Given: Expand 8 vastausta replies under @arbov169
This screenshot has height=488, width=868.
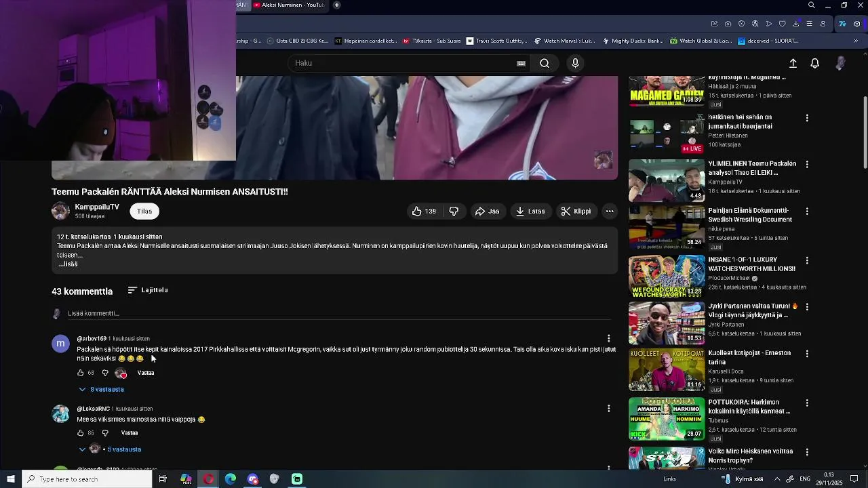Looking at the screenshot, I should point(101,390).
